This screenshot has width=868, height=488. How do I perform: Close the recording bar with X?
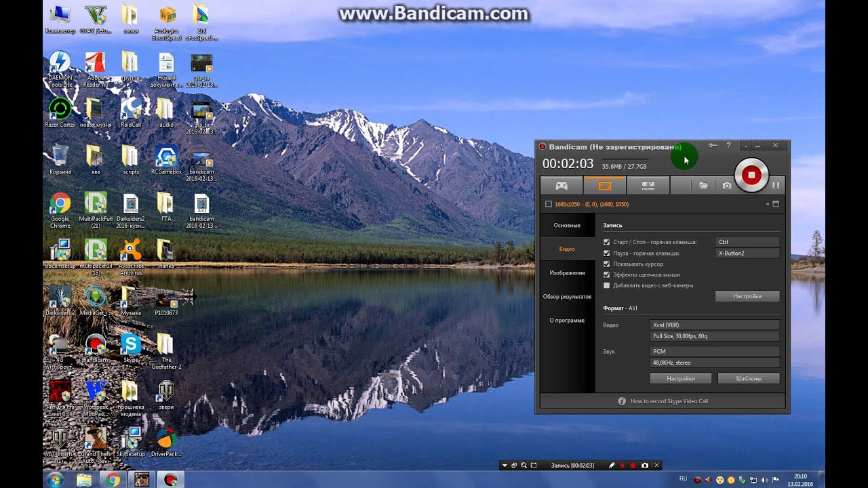(656, 466)
